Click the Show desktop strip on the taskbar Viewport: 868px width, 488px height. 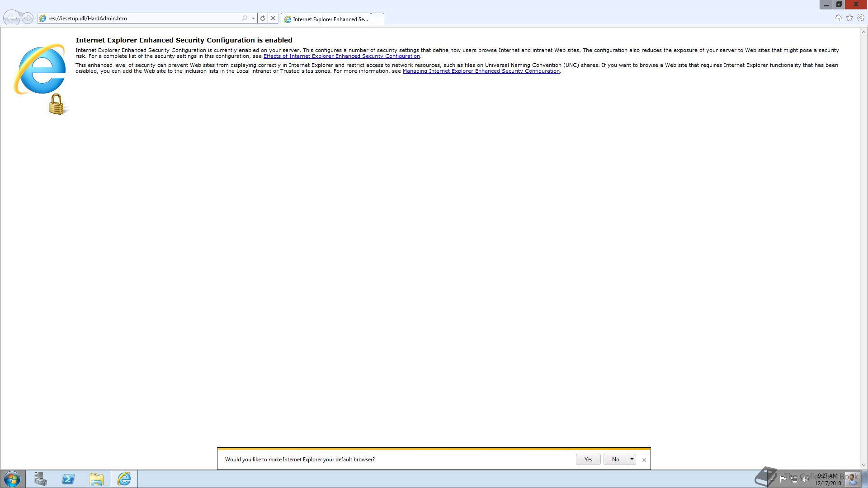(x=865, y=479)
